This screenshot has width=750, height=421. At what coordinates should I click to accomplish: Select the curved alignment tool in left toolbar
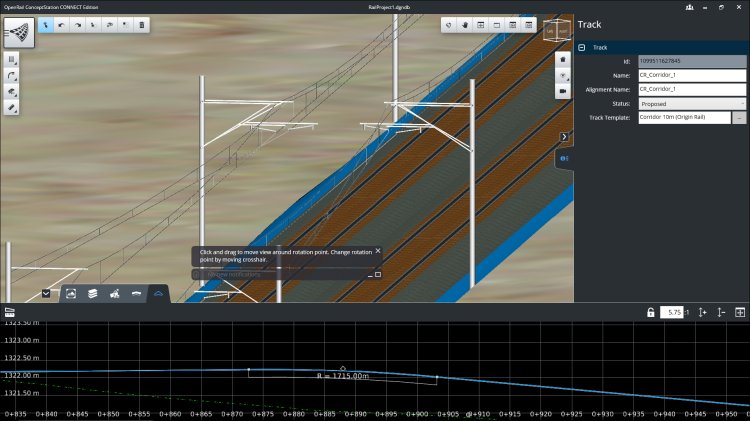pyautogui.click(x=11, y=75)
